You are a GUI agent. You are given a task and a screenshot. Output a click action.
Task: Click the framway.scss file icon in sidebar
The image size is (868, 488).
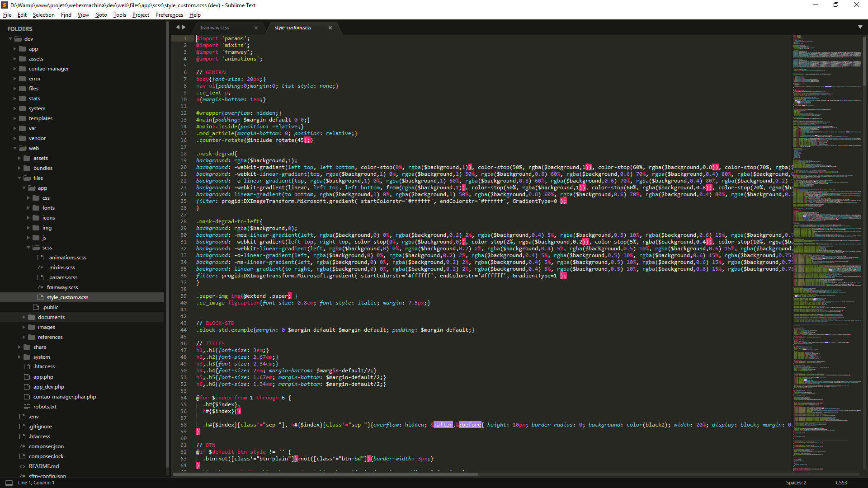click(41, 287)
